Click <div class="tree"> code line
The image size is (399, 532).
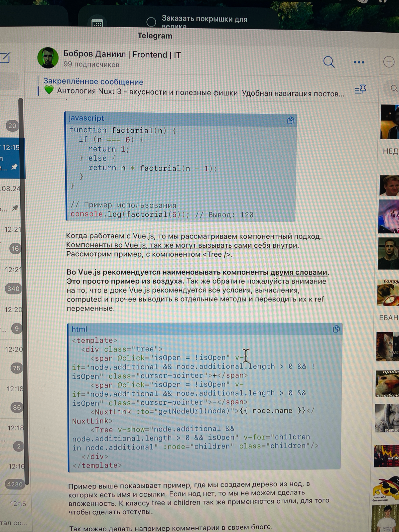pyautogui.click(x=122, y=349)
